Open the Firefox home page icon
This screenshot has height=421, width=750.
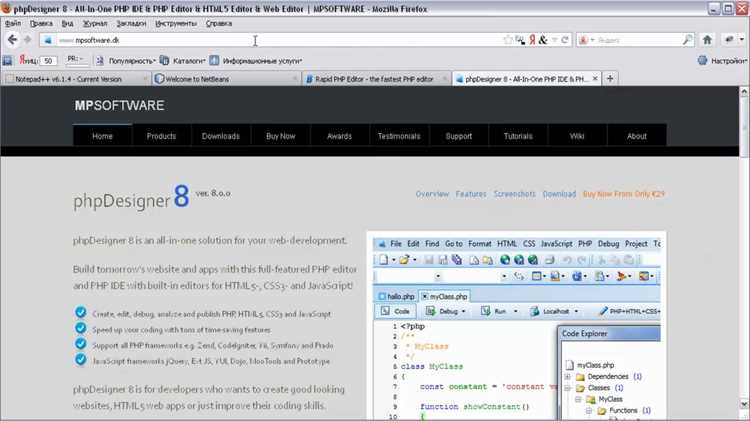(707, 40)
